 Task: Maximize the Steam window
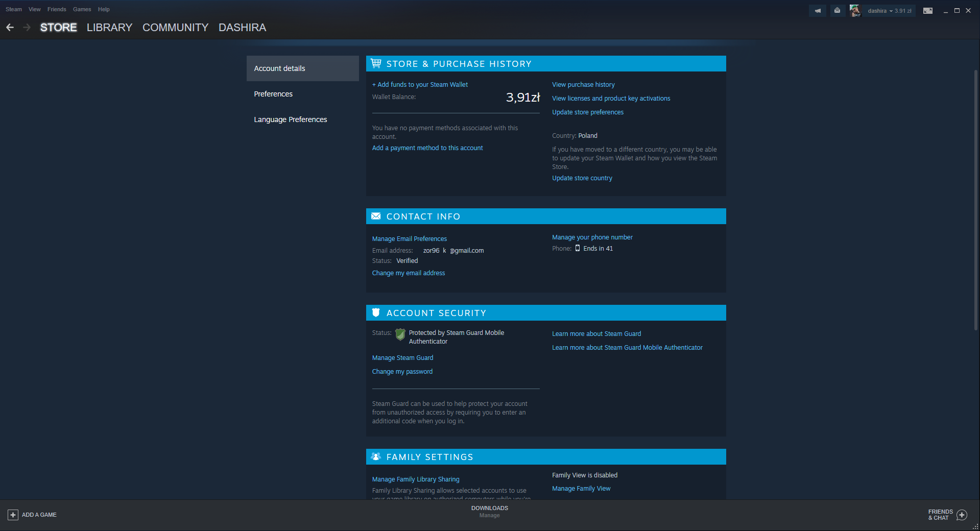point(957,11)
